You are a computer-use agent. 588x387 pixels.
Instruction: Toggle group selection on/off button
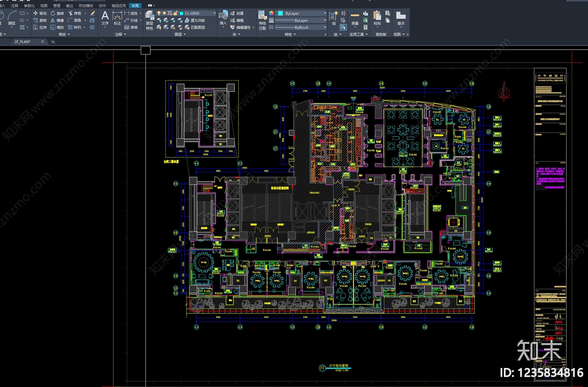pyautogui.click(x=343, y=27)
